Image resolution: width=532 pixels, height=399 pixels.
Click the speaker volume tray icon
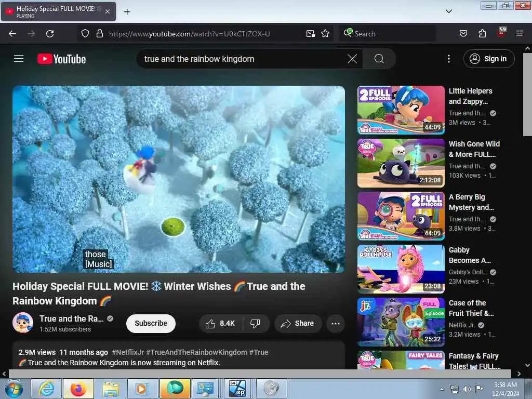coord(467,389)
